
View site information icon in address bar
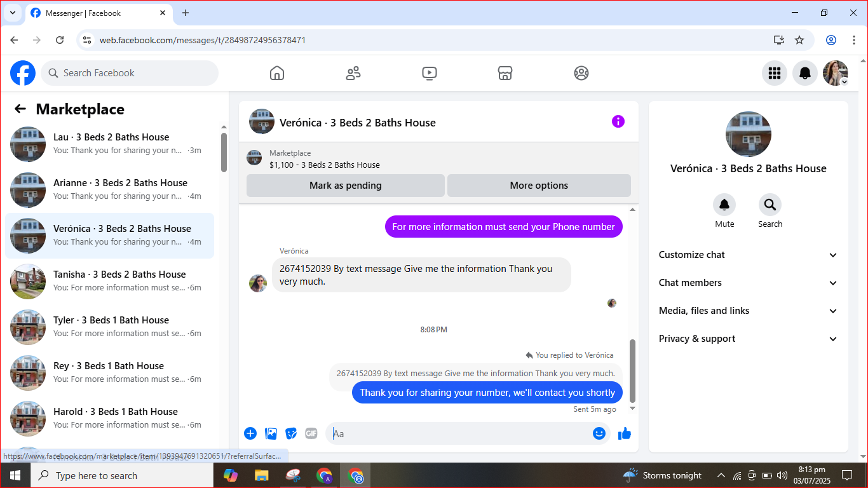tap(88, 40)
